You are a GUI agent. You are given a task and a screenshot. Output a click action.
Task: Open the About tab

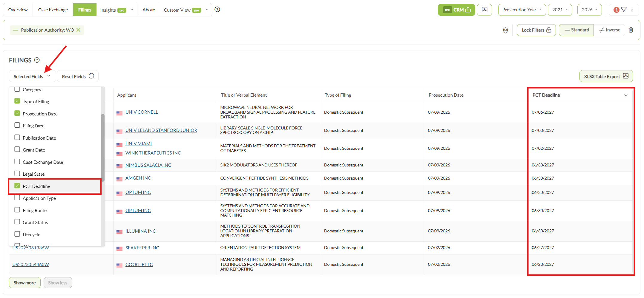pyautogui.click(x=148, y=10)
